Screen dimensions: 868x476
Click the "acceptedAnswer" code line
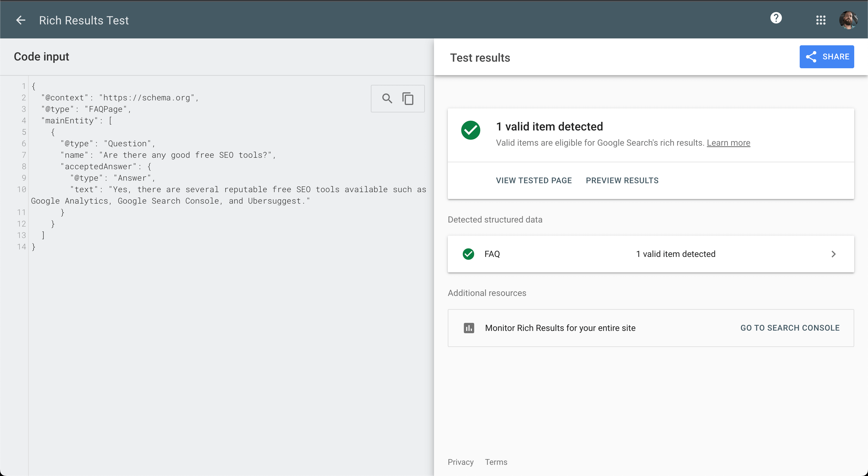click(x=106, y=166)
